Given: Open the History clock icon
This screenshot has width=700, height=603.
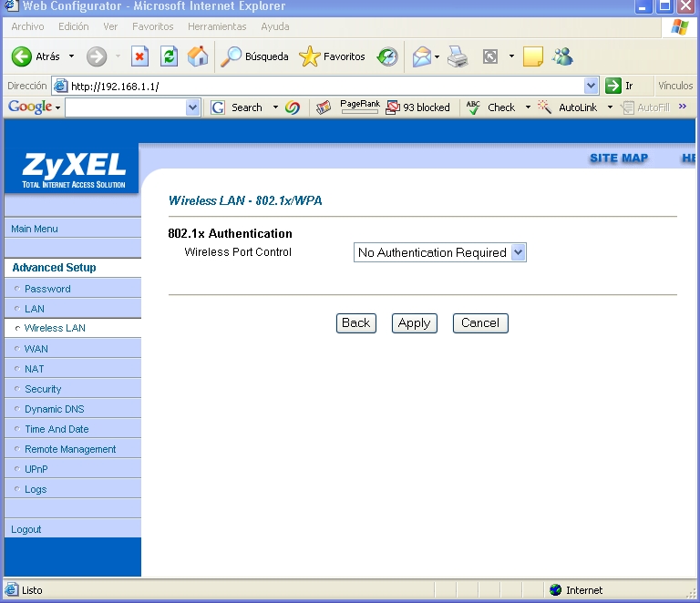Looking at the screenshot, I should pos(387,56).
